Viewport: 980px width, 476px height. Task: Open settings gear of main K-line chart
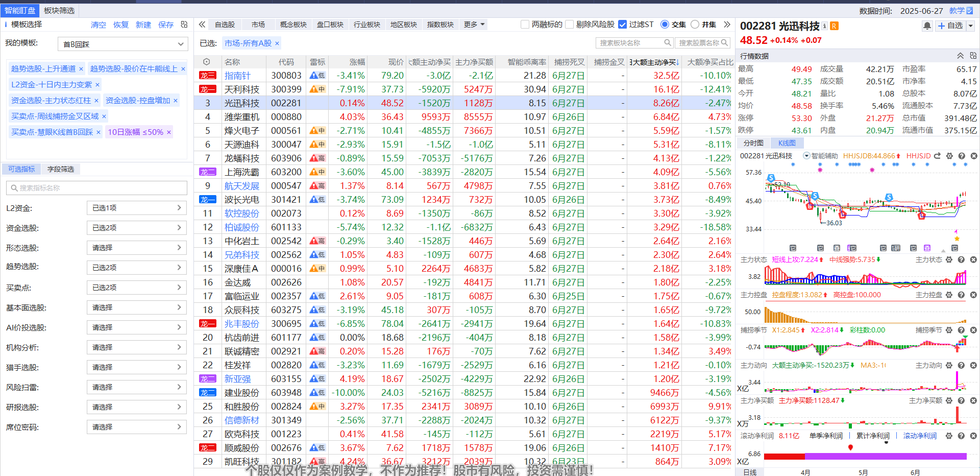point(949,156)
